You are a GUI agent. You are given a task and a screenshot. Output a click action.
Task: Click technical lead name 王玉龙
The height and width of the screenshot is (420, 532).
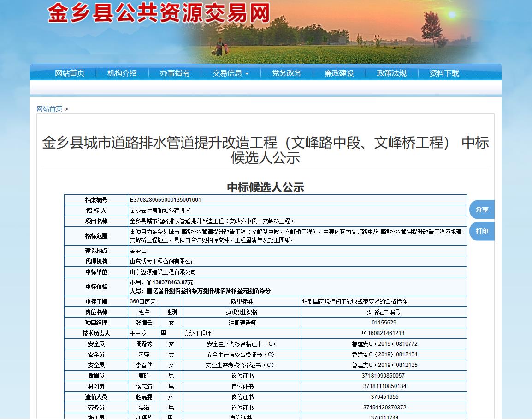pos(138,333)
